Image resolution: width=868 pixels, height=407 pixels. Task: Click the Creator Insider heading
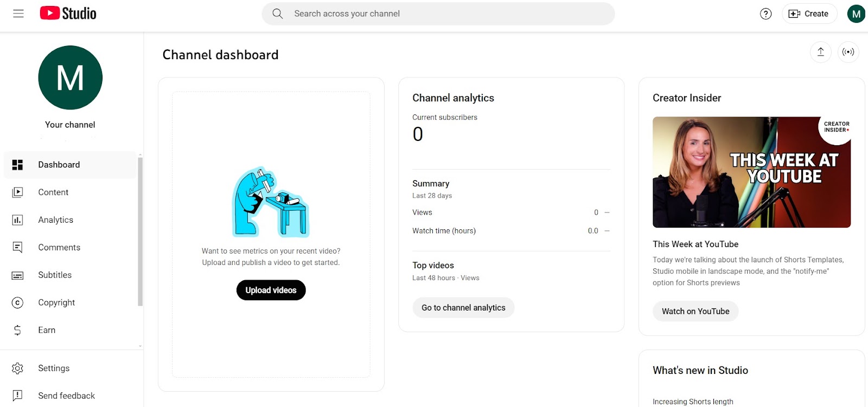click(687, 98)
